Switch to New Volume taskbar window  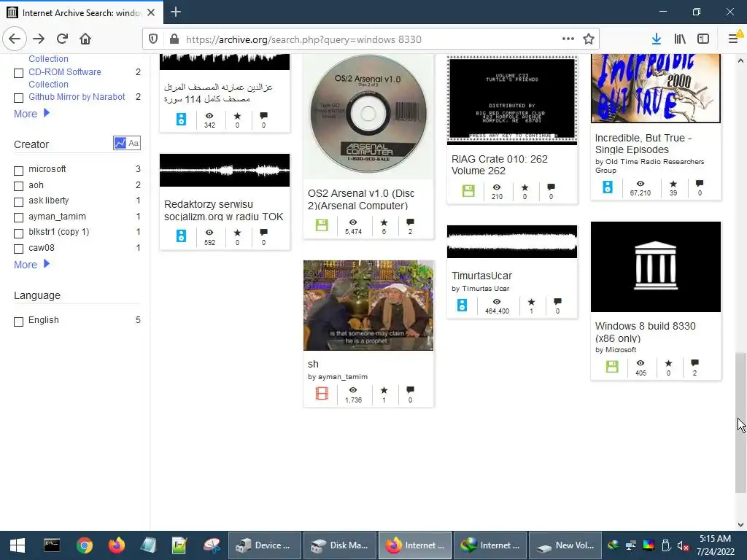click(565, 545)
